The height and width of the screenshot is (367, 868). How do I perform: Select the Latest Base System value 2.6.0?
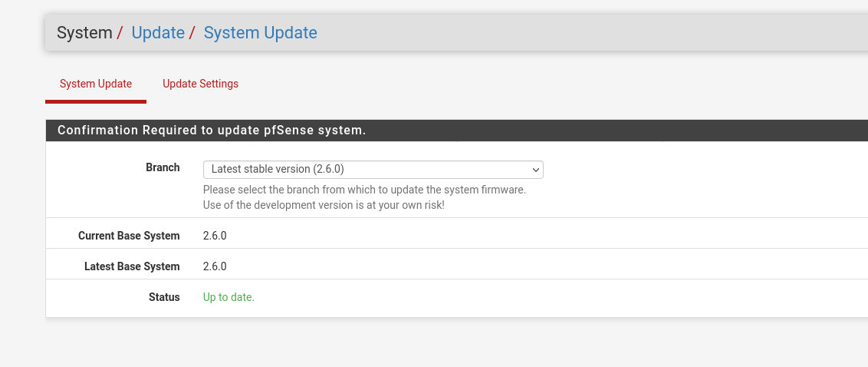point(215,266)
